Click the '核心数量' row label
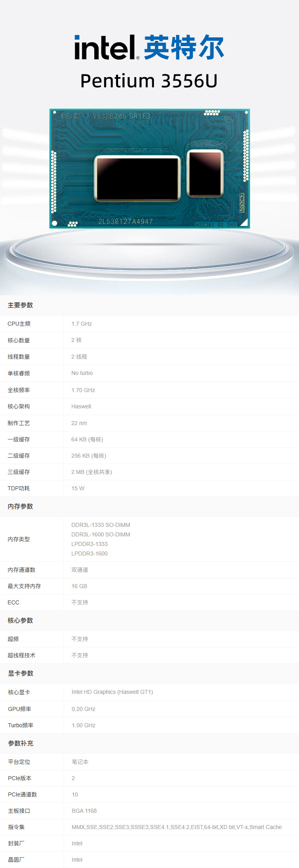 click(x=19, y=340)
